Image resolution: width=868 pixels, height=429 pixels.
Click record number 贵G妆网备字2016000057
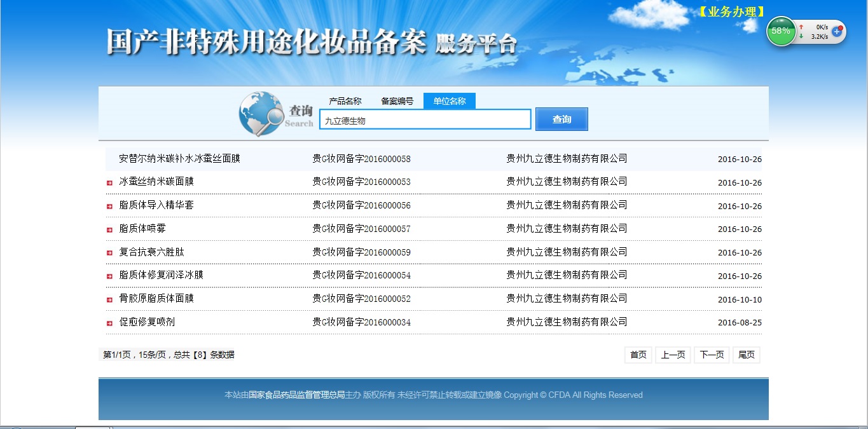(x=361, y=228)
